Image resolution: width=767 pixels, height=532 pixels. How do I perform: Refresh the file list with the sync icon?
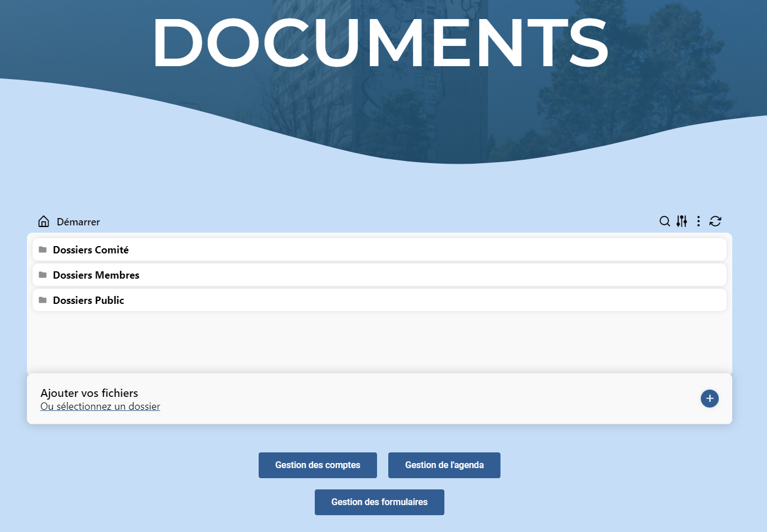click(x=715, y=221)
